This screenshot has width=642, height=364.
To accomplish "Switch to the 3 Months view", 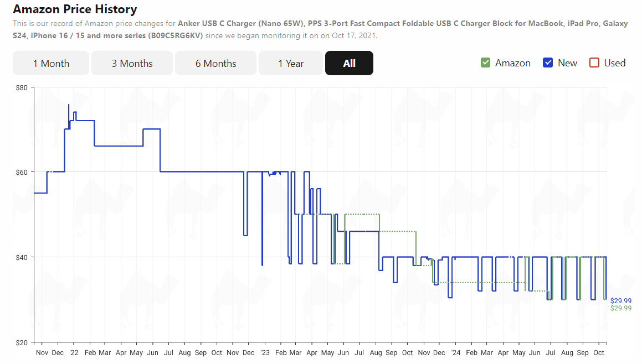I will 132,64.
